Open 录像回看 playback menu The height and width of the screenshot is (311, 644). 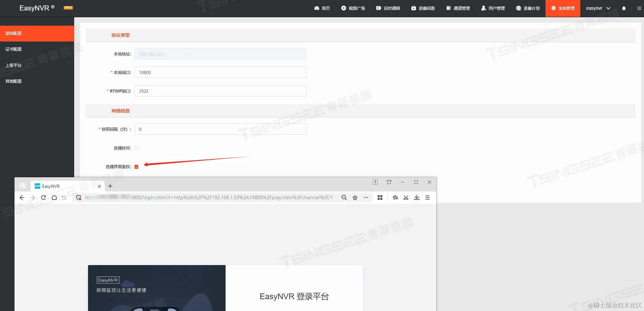[423, 8]
